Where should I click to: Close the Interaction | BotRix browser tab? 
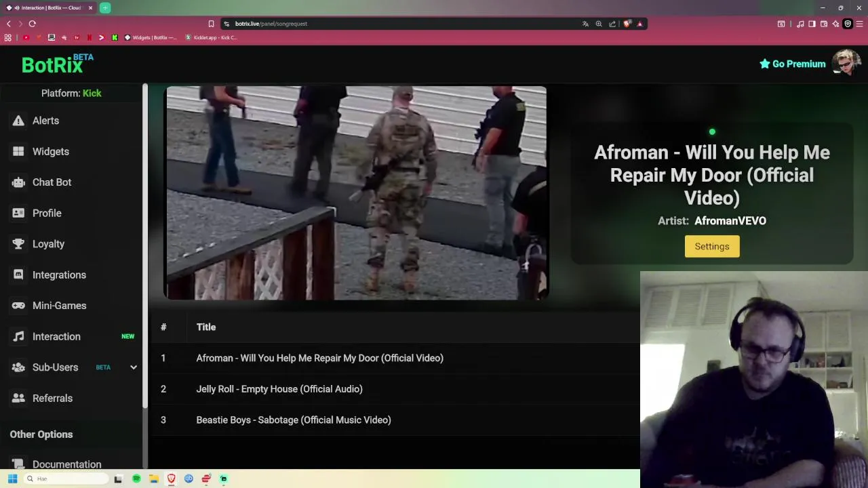point(90,8)
